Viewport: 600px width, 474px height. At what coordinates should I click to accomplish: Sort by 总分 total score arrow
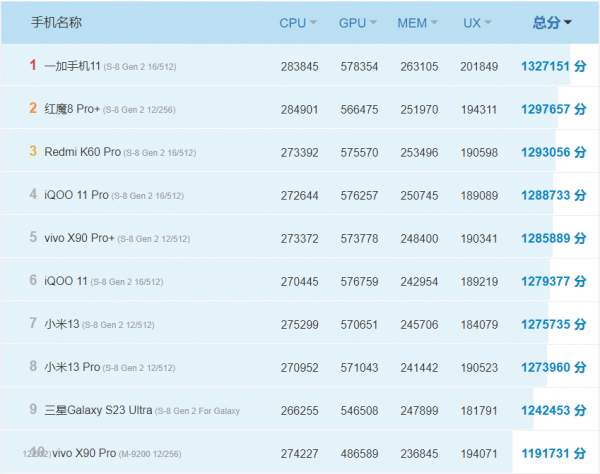568,23
